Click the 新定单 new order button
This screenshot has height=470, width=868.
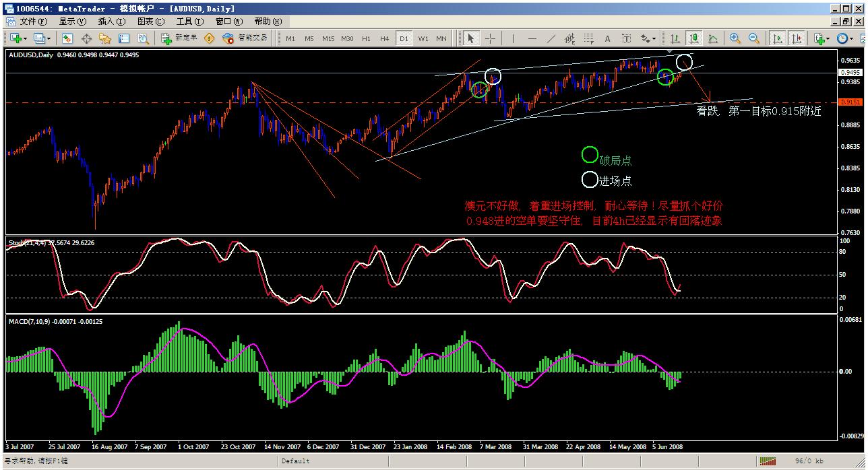tap(179, 38)
